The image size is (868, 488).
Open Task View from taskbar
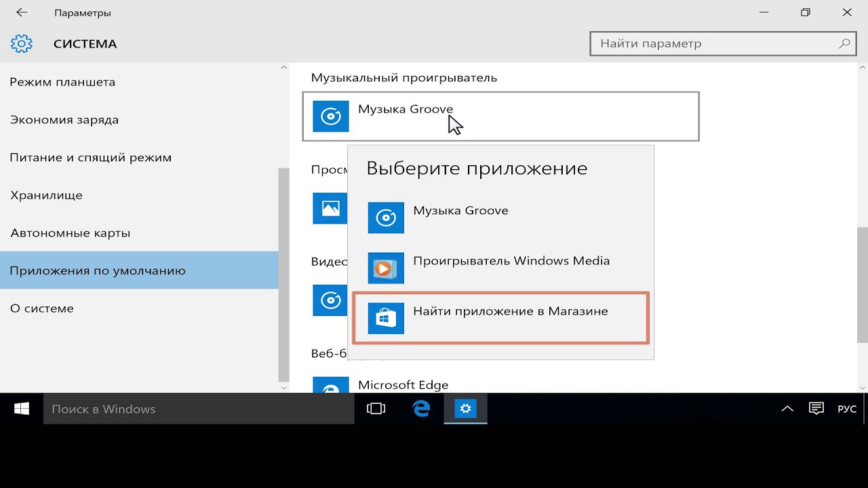(376, 409)
